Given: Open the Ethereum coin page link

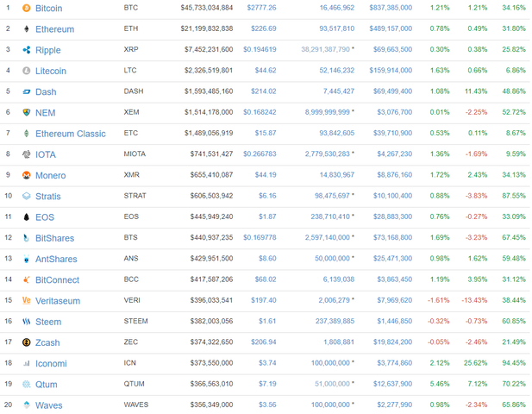Looking at the screenshot, I should (54, 29).
